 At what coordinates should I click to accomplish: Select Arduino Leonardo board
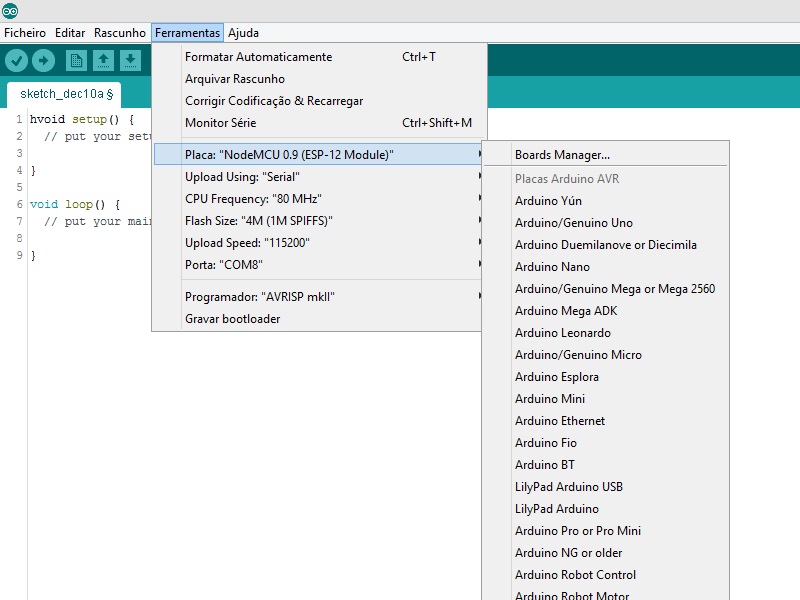coord(606,333)
